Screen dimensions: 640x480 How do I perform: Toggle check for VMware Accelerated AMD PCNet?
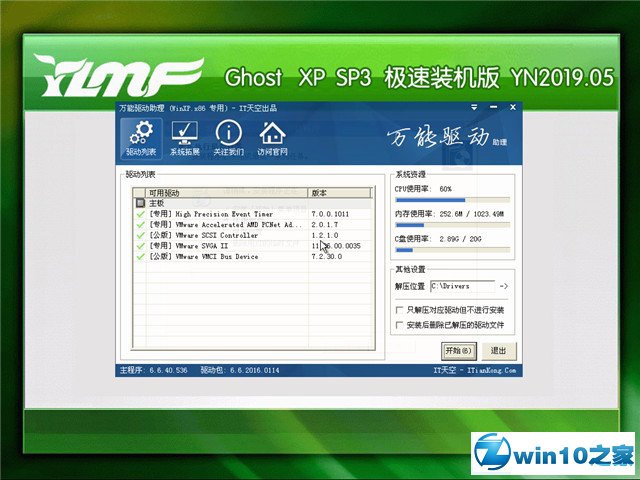(x=140, y=224)
